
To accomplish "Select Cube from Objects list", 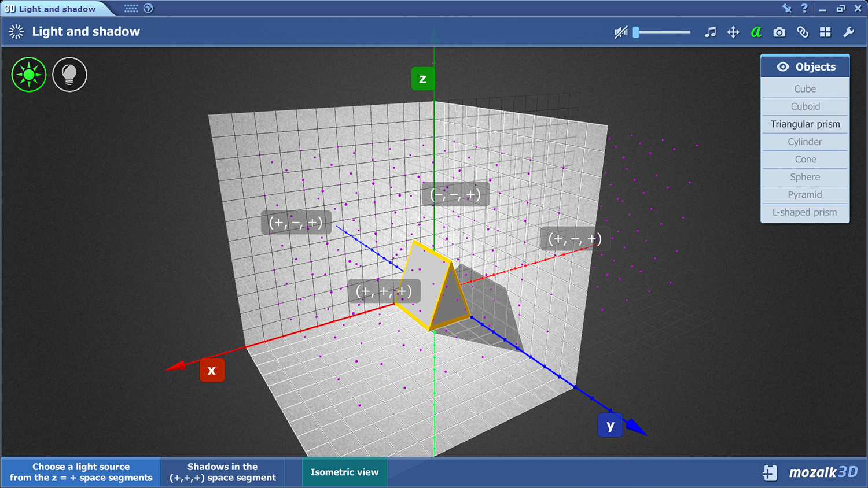I will point(805,89).
